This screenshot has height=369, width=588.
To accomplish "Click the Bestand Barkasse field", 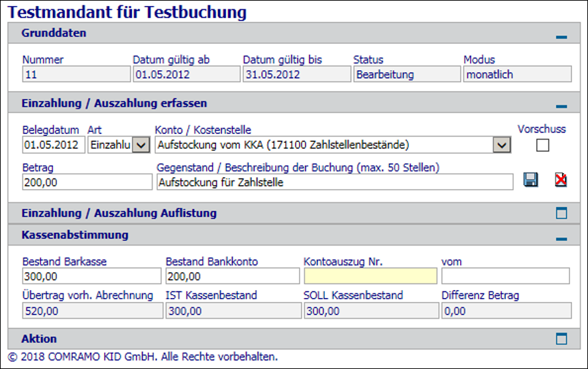I will pos(92,276).
